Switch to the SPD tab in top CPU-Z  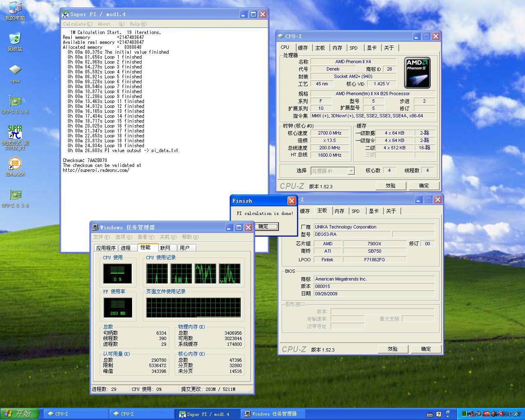(x=353, y=48)
